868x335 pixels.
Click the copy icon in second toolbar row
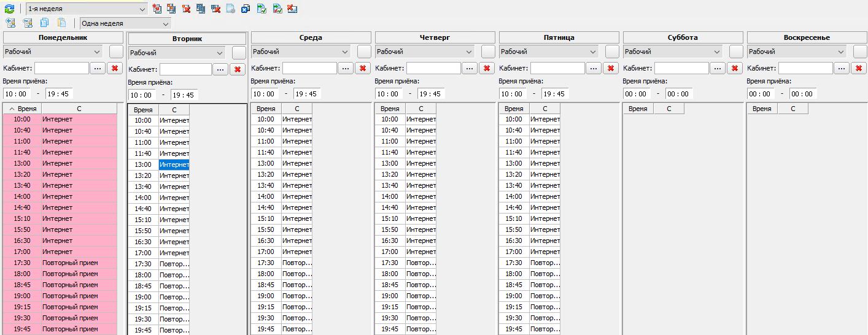click(44, 23)
